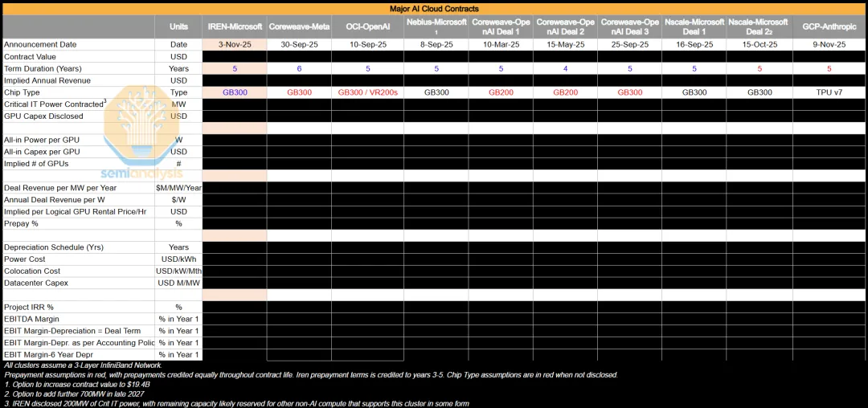This screenshot has width=868, height=408.
Task: Click the '10-Sep-25' date cell
Action: click(367, 45)
